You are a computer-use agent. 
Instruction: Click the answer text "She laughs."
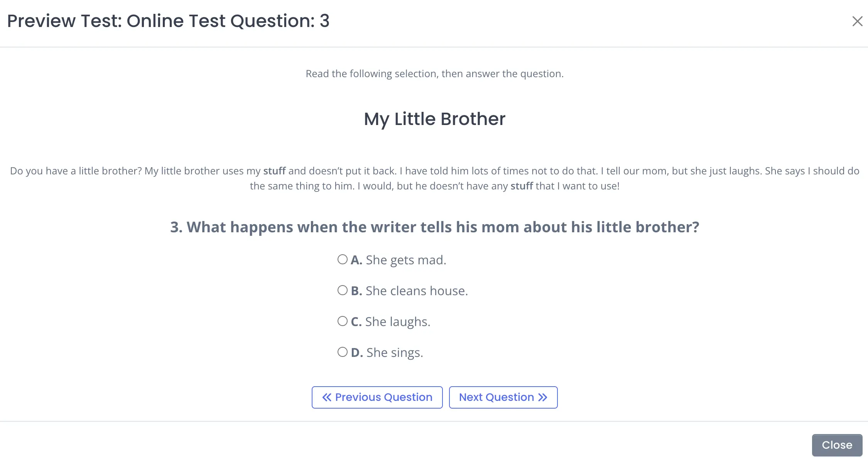coord(398,322)
